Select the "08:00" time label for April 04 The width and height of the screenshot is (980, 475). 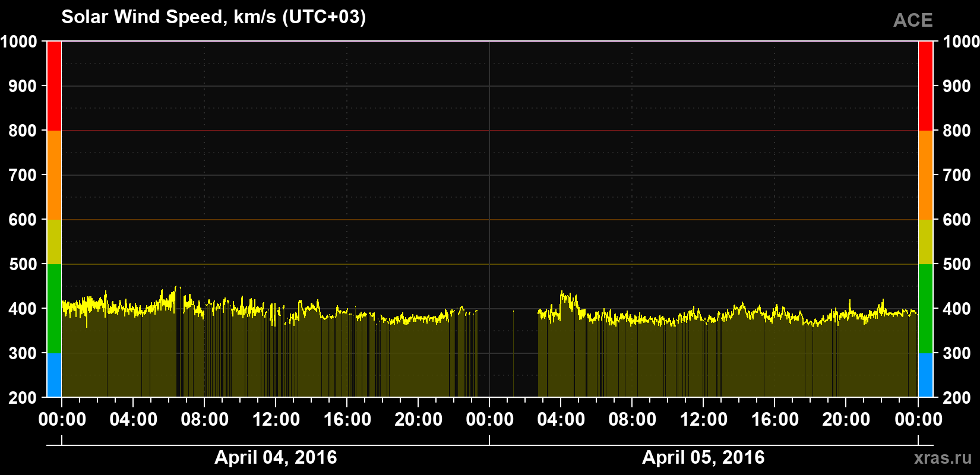205,420
